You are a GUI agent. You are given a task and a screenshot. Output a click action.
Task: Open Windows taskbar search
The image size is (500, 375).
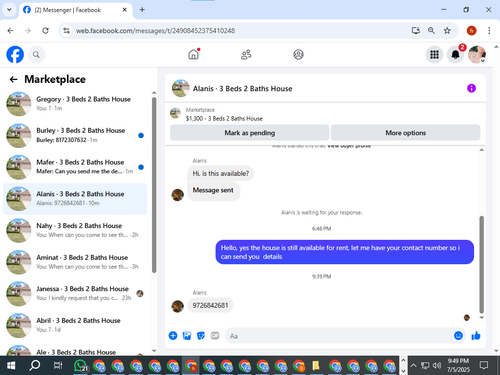tap(34, 366)
